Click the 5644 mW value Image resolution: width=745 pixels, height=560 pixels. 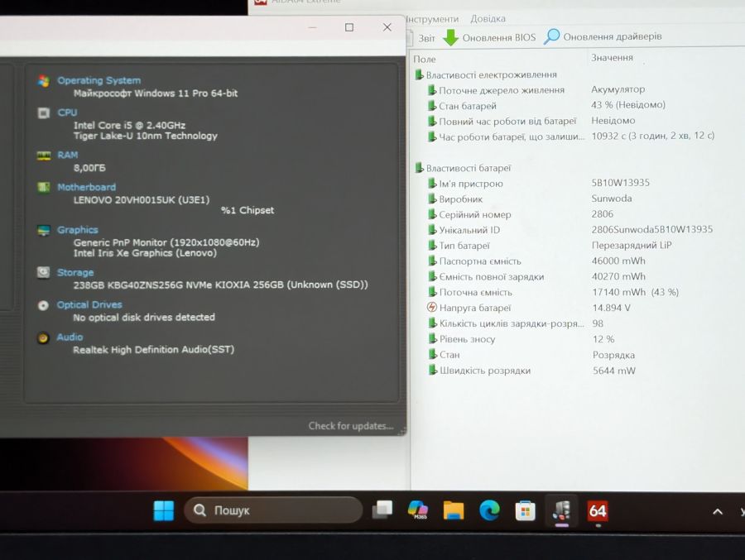pos(614,371)
